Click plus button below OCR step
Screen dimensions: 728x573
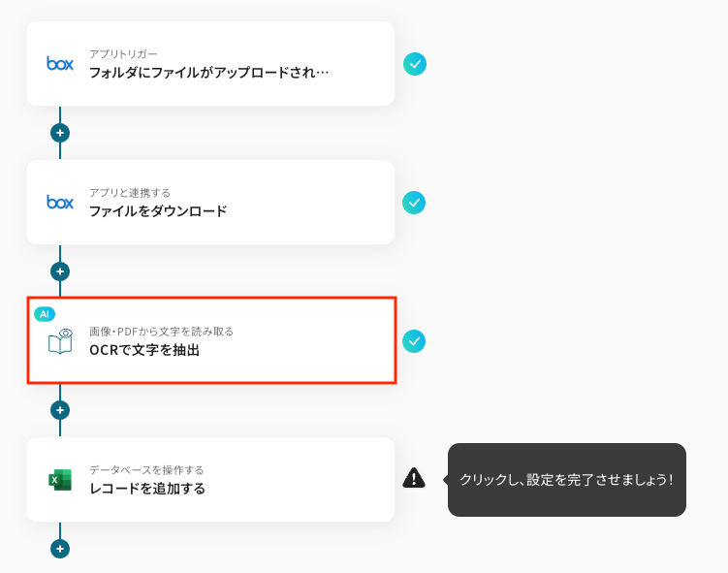[60, 410]
